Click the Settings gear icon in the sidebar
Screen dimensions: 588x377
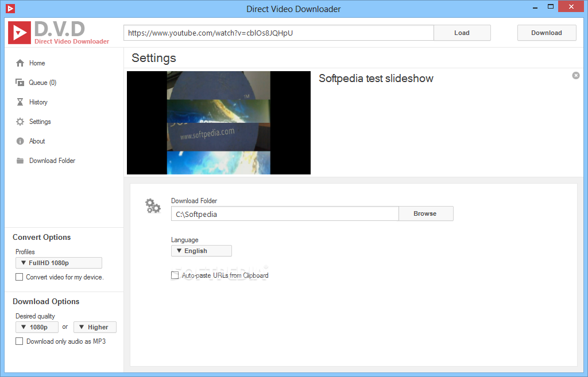20,122
